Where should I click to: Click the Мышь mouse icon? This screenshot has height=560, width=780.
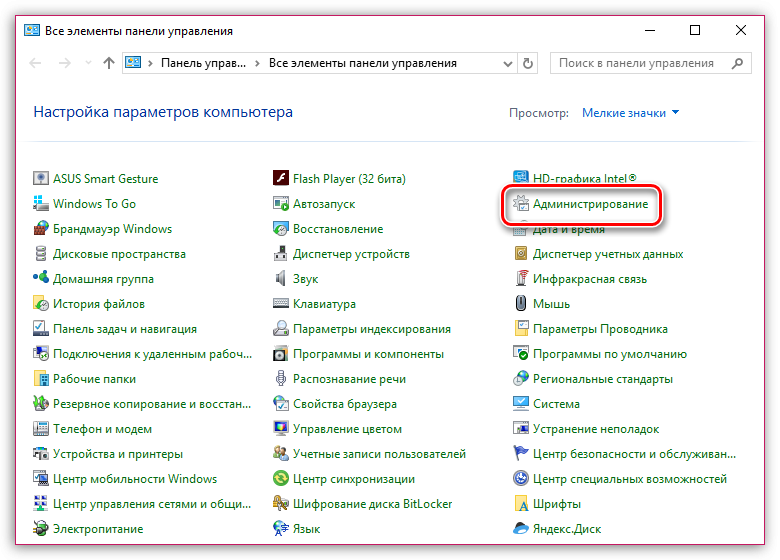tap(521, 304)
